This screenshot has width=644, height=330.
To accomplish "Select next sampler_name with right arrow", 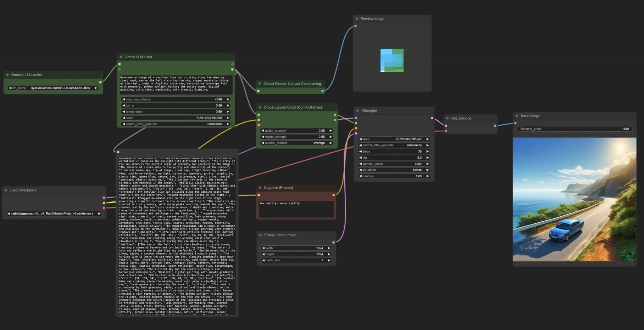I will point(428,164).
